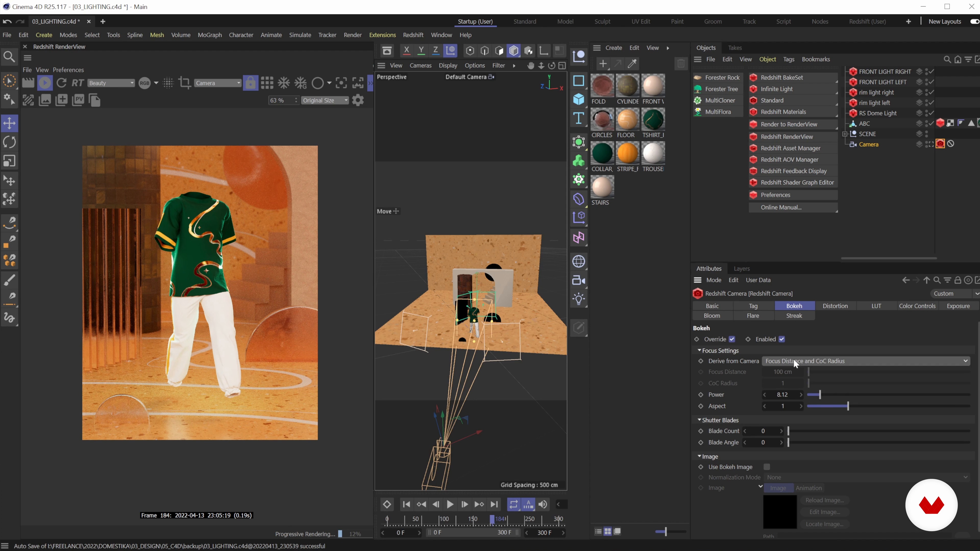Screen dimensions: 980x551
Task: Search objects in Object Manager
Action: [947, 59]
